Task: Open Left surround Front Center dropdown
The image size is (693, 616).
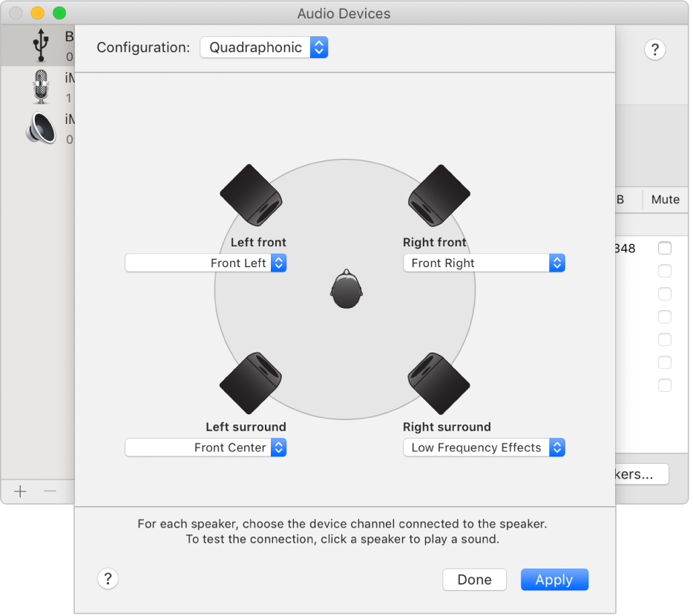Action: [x=206, y=448]
